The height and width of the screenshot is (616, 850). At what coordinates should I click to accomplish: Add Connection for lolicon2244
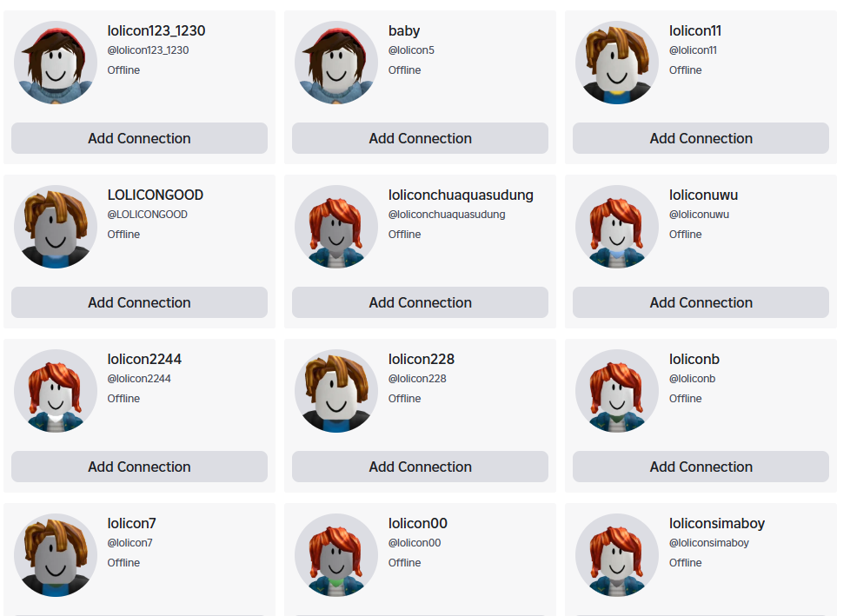pyautogui.click(x=139, y=467)
